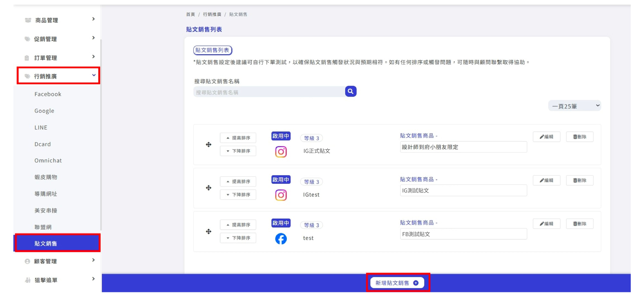Expand 促銷管理 menu chevron

94,38
